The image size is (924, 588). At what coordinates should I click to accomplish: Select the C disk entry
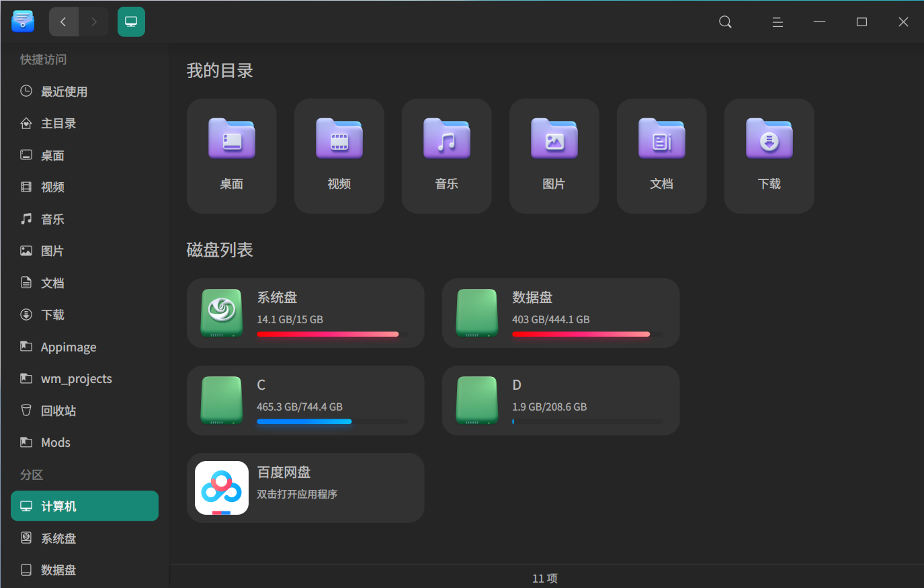tap(306, 401)
